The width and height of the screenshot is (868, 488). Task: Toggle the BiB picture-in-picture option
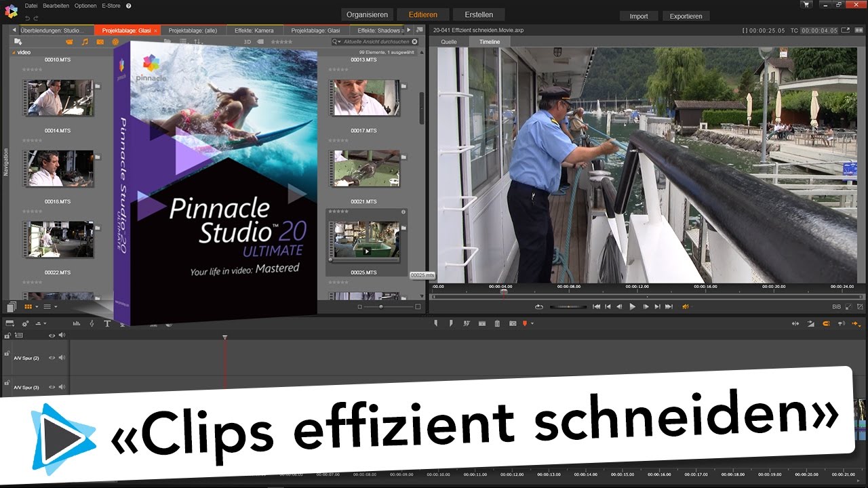tap(836, 307)
